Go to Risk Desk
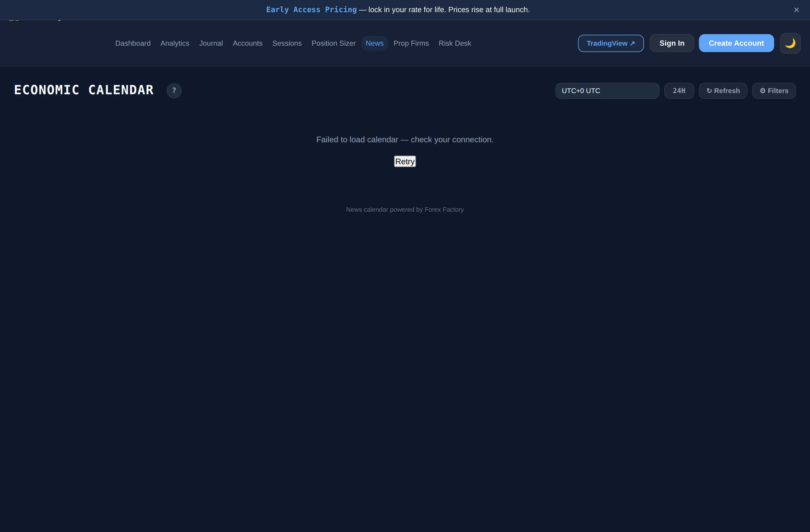 click(454, 43)
